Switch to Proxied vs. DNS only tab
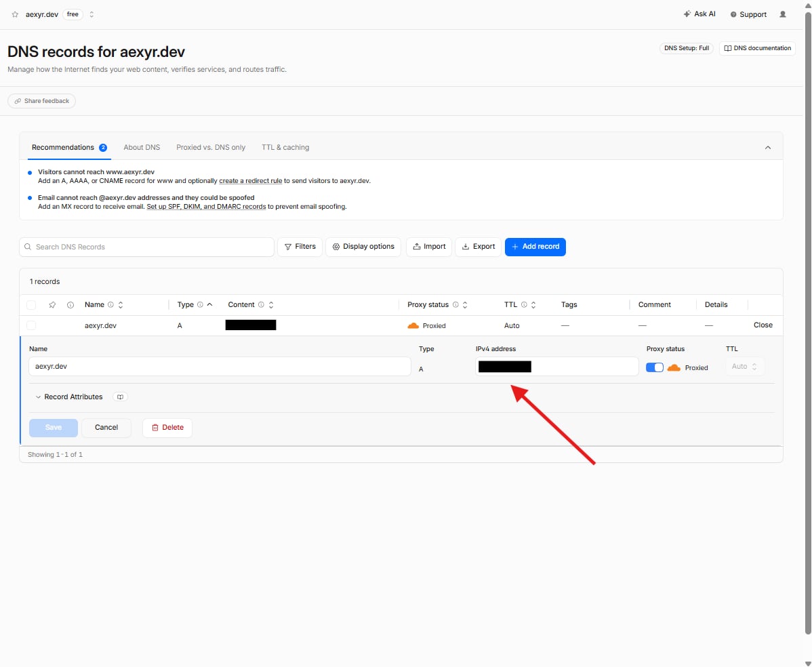This screenshot has height=667, width=812. [211, 148]
